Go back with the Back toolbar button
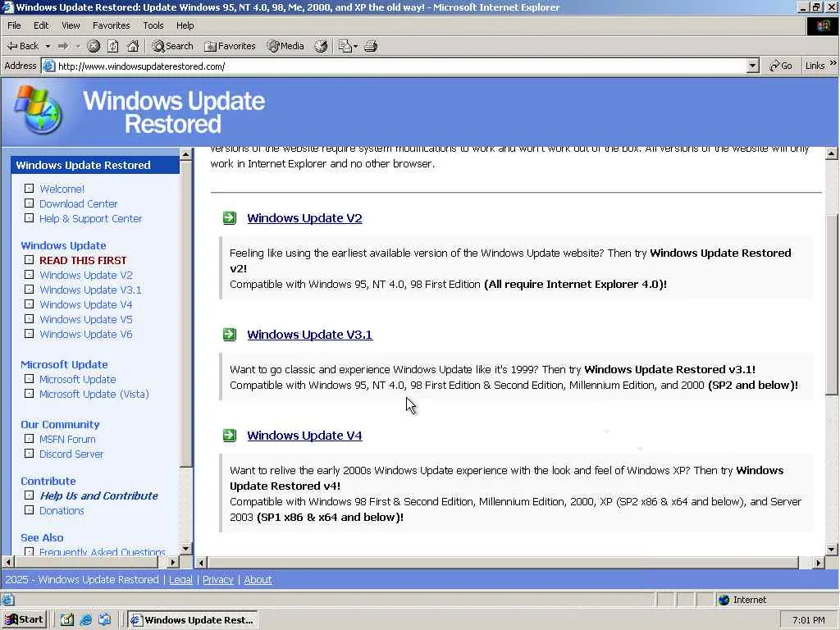The height and width of the screenshot is (630, 840). (22, 46)
